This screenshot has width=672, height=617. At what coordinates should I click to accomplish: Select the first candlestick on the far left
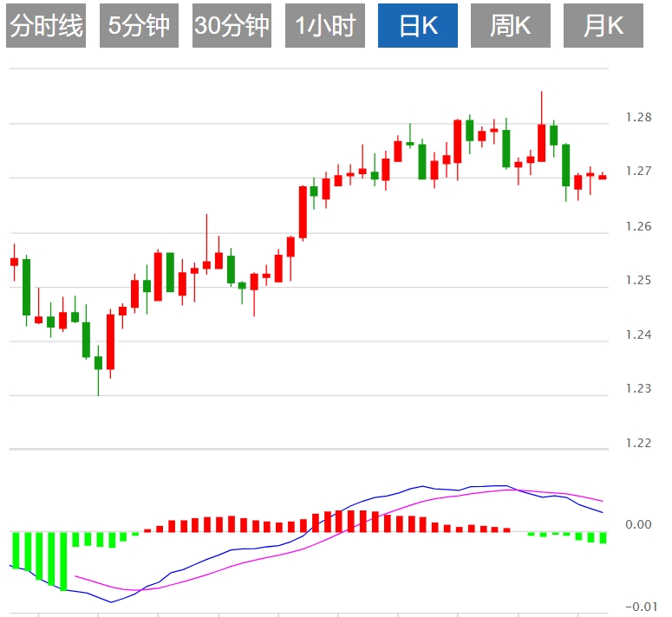14,262
